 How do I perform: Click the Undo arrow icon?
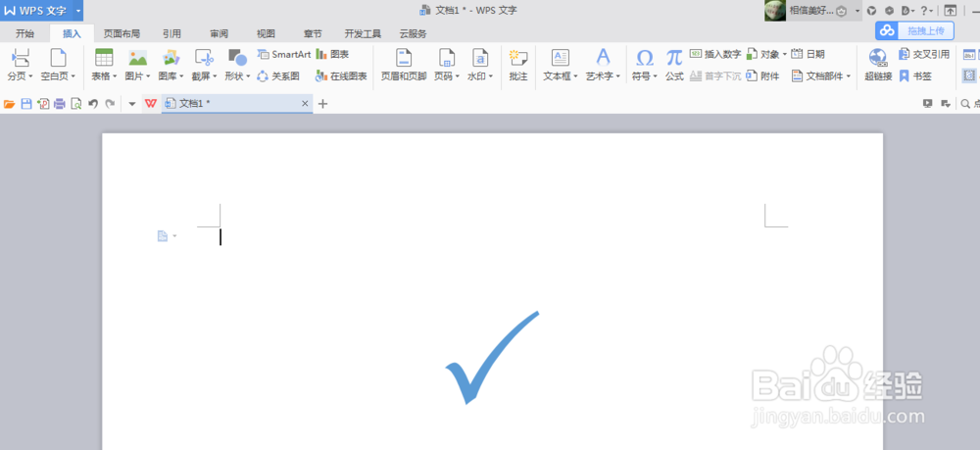coord(93,104)
